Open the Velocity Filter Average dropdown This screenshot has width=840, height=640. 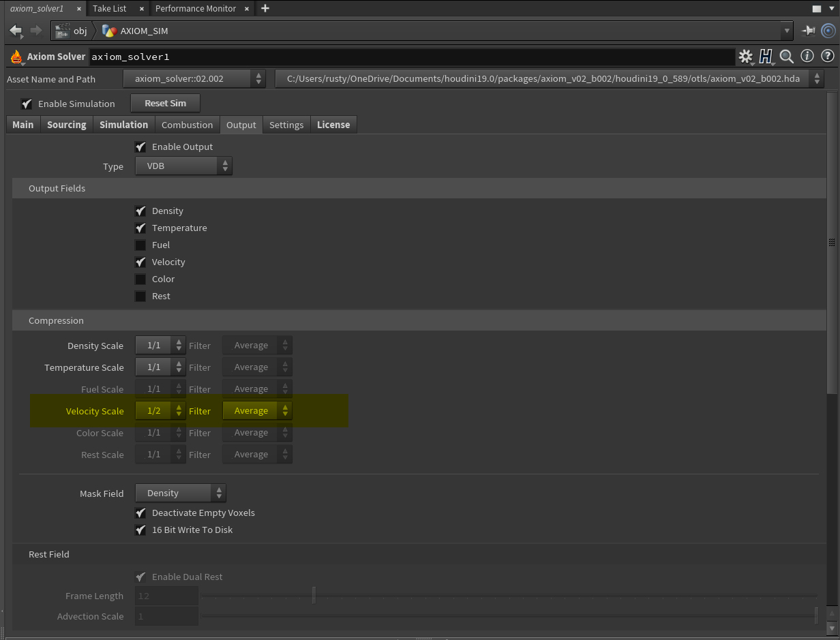(x=257, y=411)
